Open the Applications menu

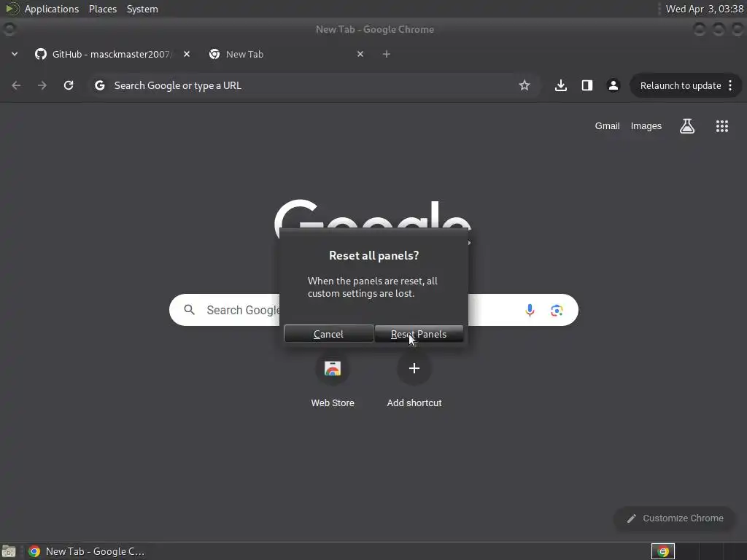coord(52,9)
